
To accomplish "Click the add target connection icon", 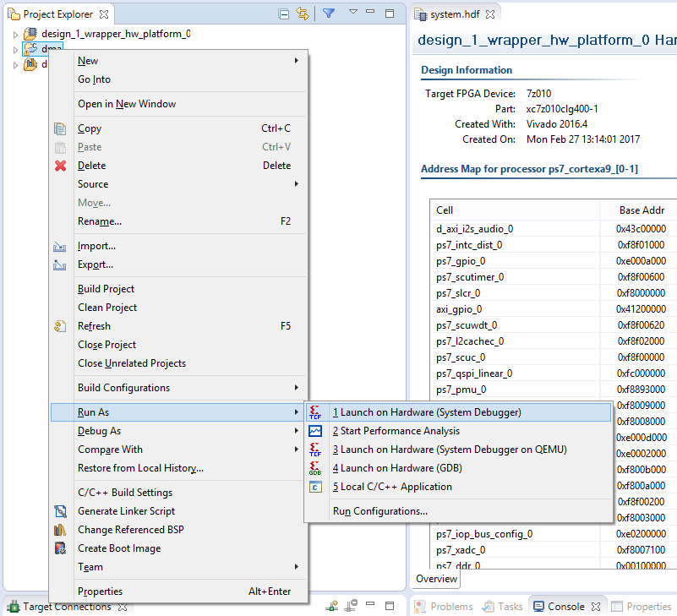I will [331, 606].
